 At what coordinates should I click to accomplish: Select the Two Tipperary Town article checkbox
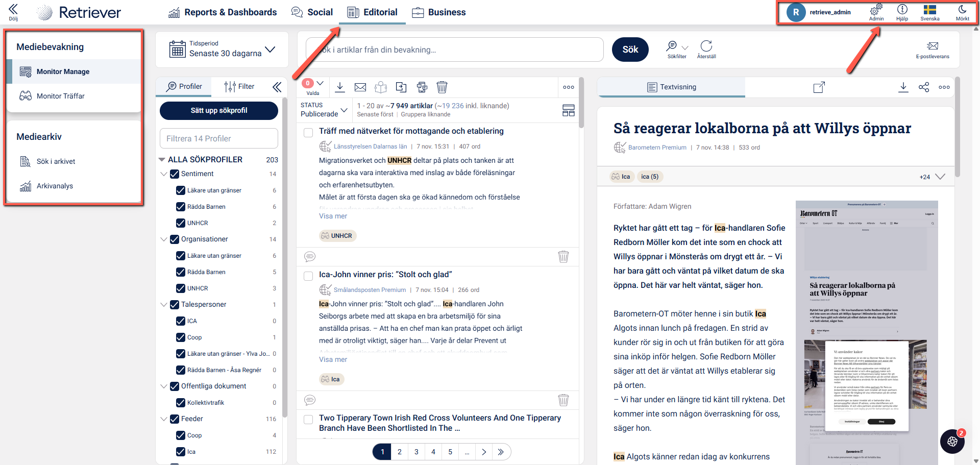click(x=308, y=420)
